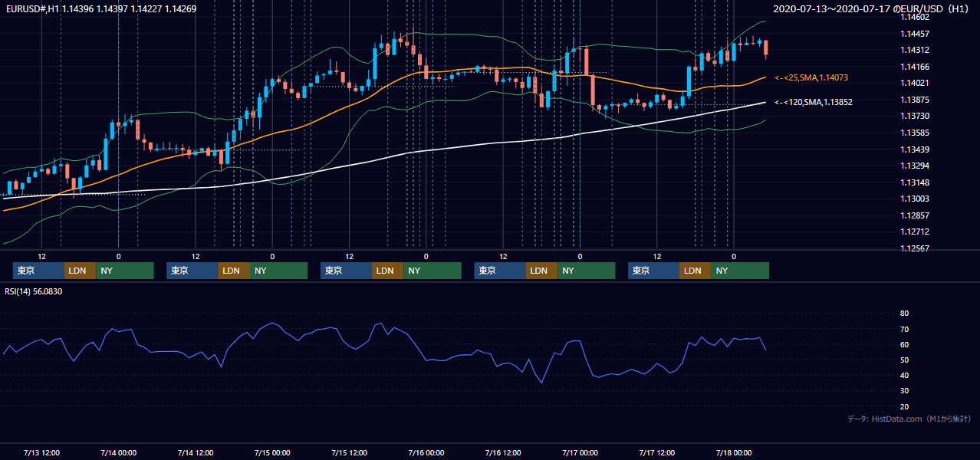Screen dimensions: 980x460
Task: Click the EURUSD#,H1 price header text
Action: pos(100,9)
